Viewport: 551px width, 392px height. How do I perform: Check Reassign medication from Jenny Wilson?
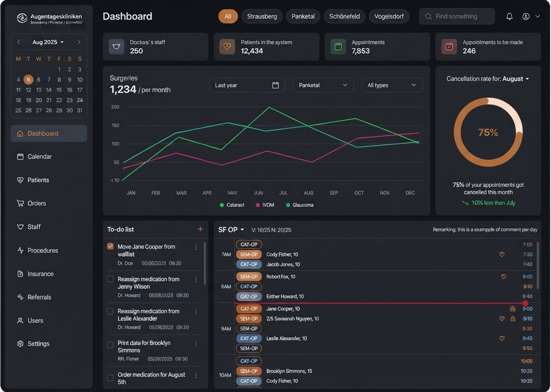pos(110,279)
